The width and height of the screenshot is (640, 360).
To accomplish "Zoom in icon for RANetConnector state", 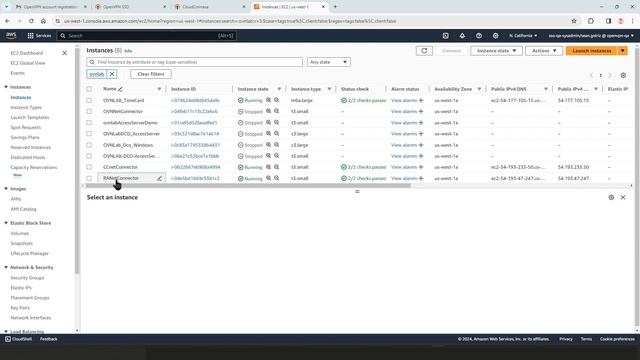I will pyautogui.click(x=269, y=178).
